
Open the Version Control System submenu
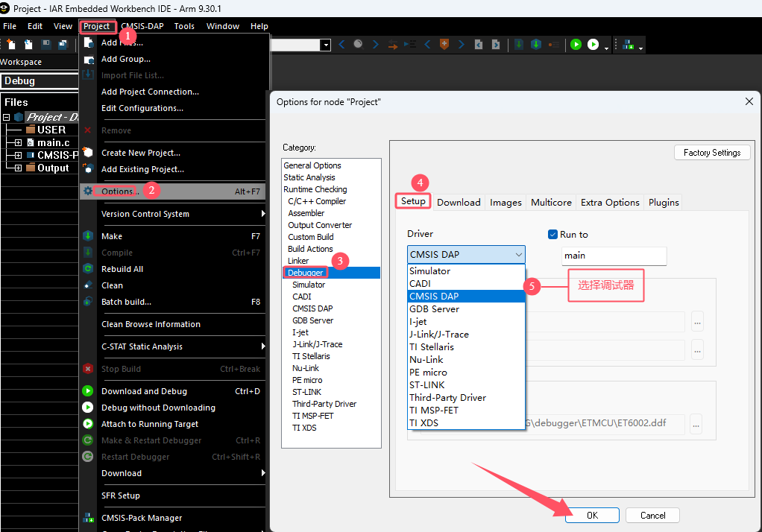pyautogui.click(x=173, y=214)
